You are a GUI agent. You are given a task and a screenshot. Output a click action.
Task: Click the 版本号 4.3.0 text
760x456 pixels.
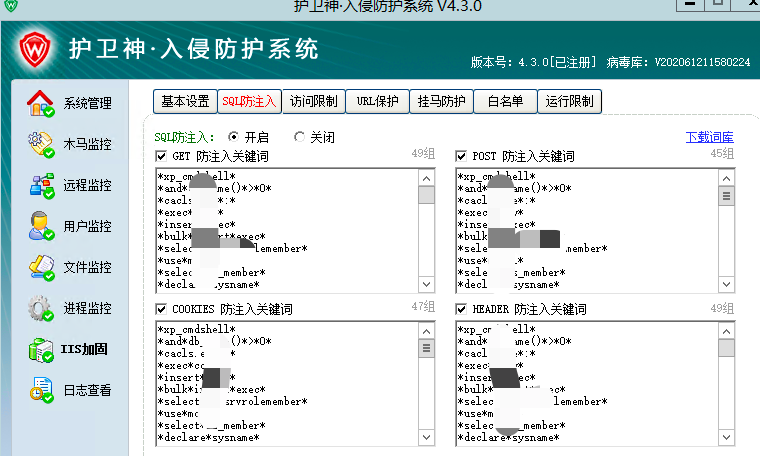pos(533,63)
